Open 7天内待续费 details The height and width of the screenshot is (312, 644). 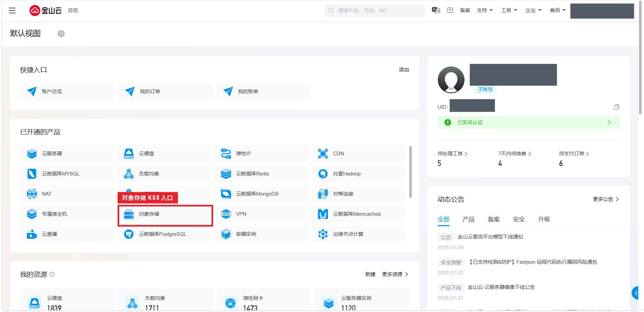tap(515, 154)
